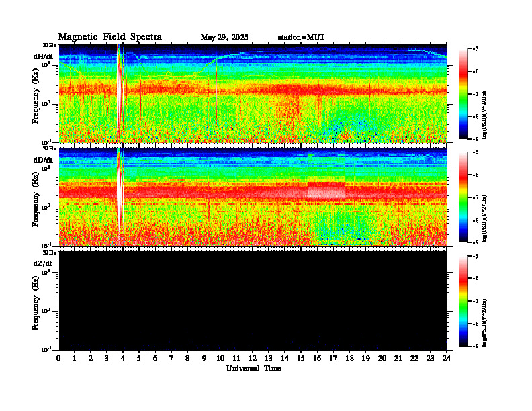Click the black dZ/dt spectrogram plot
Image resolution: width=532 pixels, height=411 pixels.
point(253,301)
